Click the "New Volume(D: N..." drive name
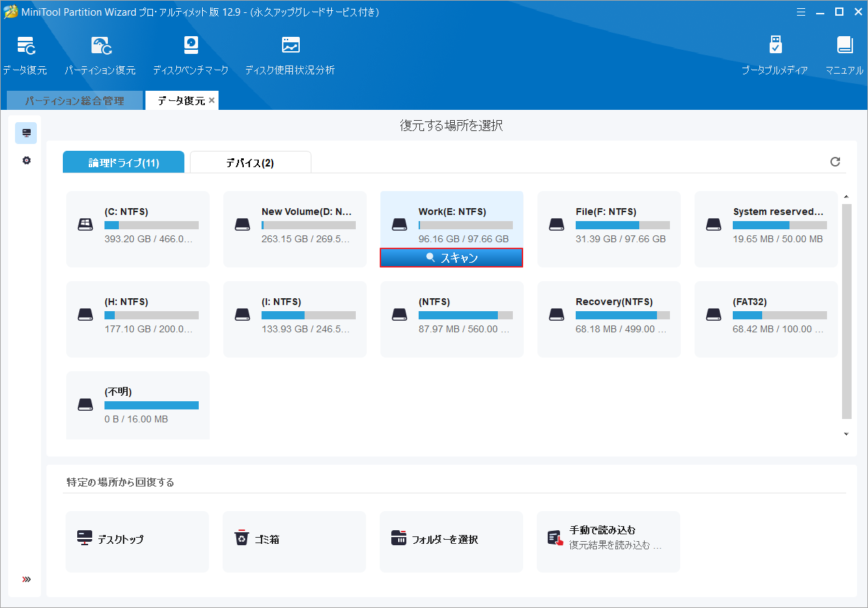 tap(307, 212)
